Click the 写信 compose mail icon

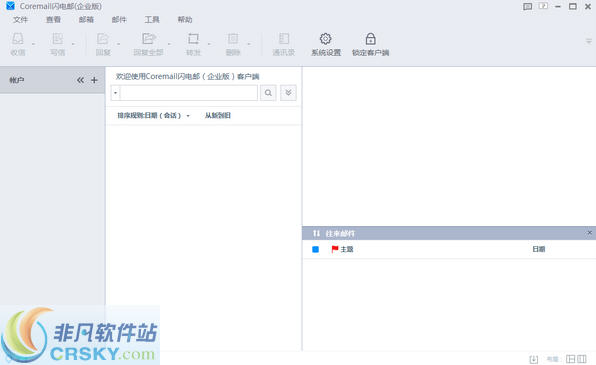tap(57, 39)
